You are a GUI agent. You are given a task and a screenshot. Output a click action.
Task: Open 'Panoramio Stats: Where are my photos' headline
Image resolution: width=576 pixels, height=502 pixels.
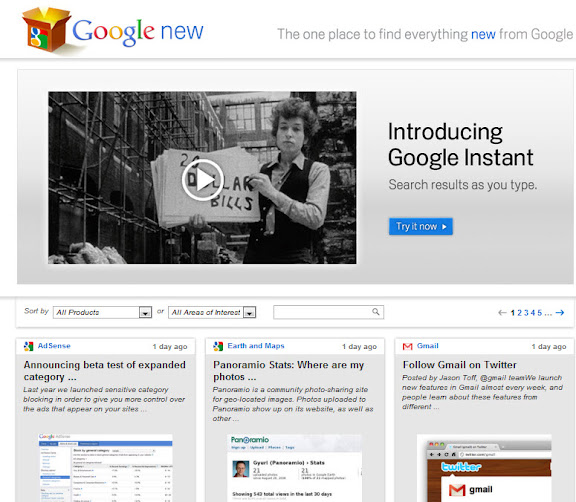point(288,371)
